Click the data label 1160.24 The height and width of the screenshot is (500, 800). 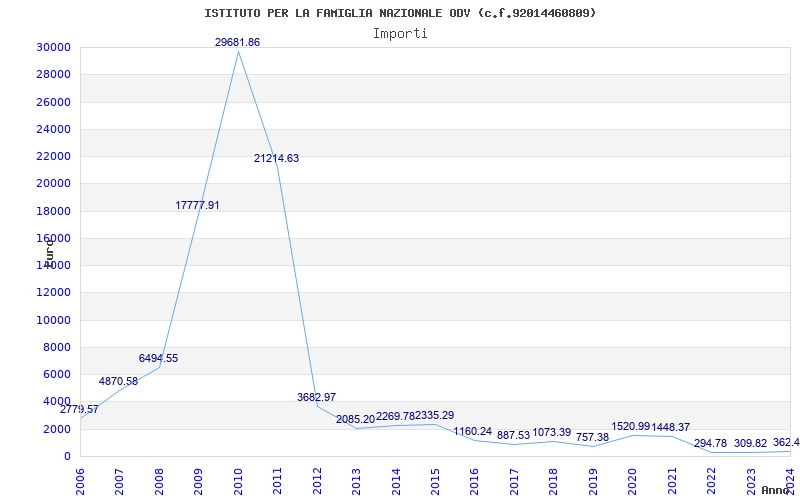pos(472,432)
